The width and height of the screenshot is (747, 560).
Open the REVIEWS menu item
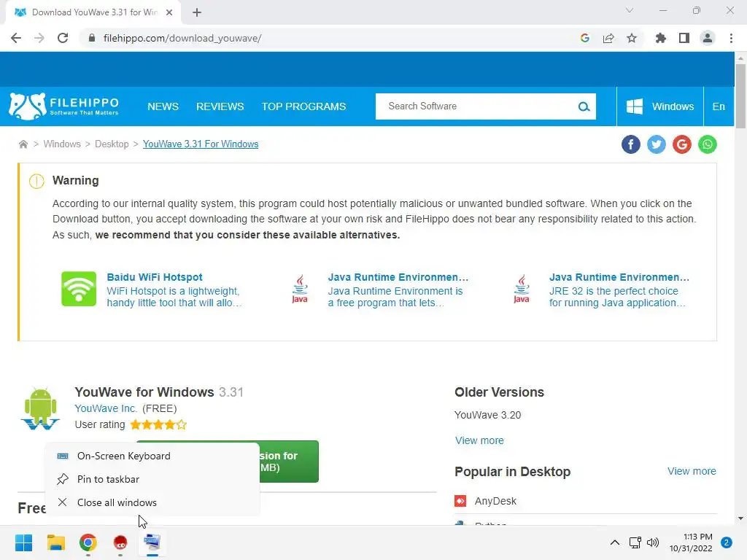[220, 106]
